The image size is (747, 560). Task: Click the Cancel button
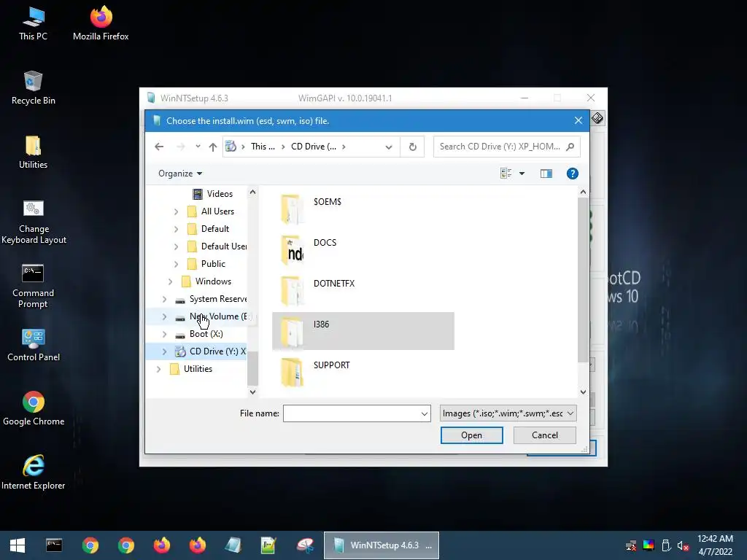coord(544,435)
